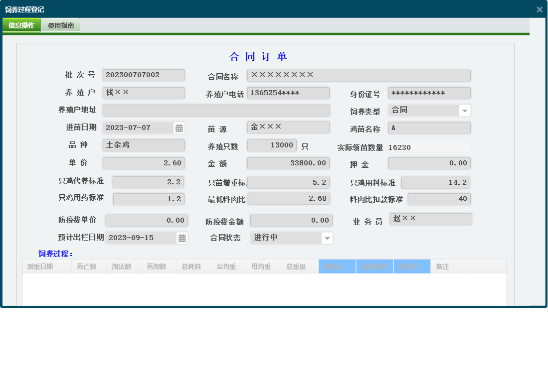Screen dimensions: 548x392
Task: Open the calendar picker for 预计出栏日期
Action: (182, 238)
